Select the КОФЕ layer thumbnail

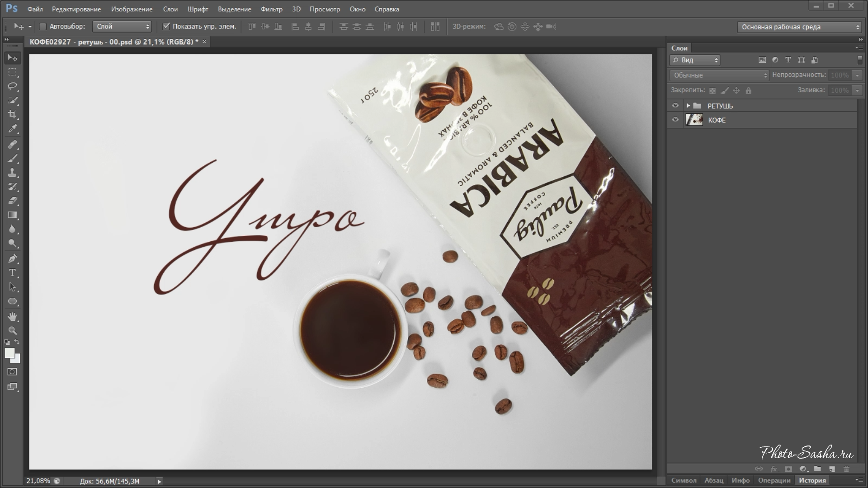point(694,120)
